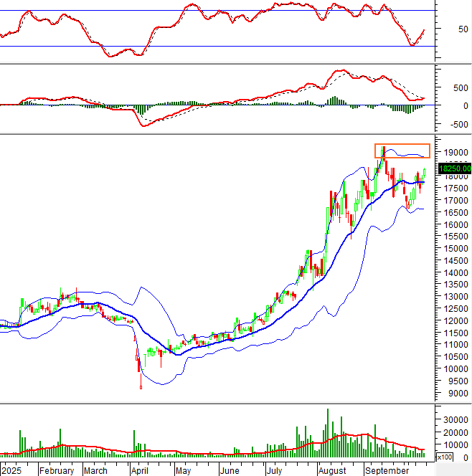This screenshot has width=472, height=476.
Task: Click the April month label
Action: pyautogui.click(x=139, y=471)
